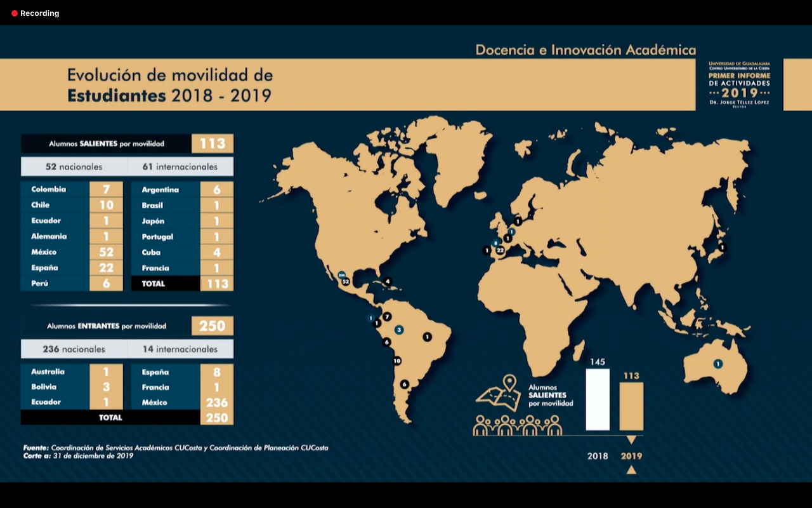Image resolution: width=812 pixels, height=508 pixels.
Task: Click the blue marker 1 on Australia
Action: tap(717, 364)
